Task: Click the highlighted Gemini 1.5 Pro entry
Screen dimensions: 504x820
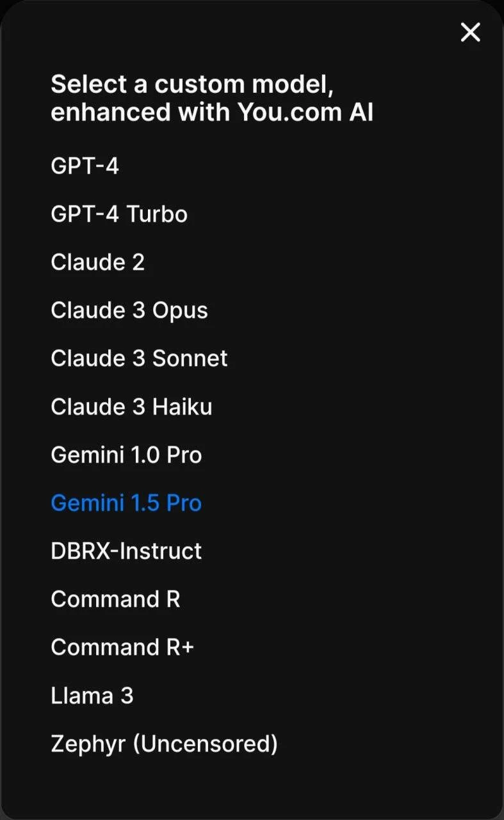Action: [x=126, y=503]
